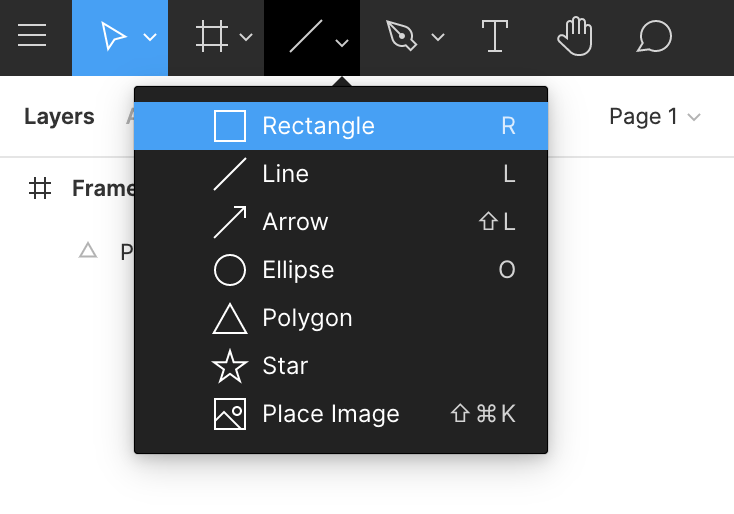Select the Pen tool
The width and height of the screenshot is (734, 514).
(401, 38)
